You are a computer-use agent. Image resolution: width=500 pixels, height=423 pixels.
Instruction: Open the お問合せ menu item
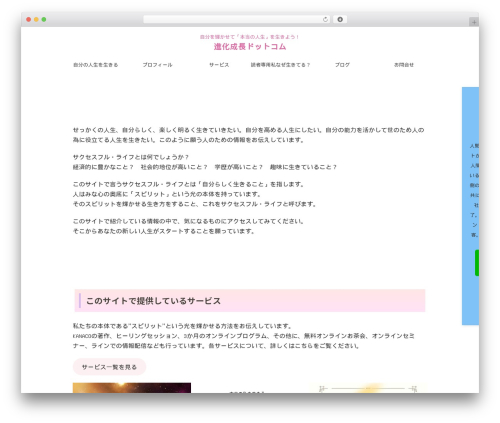pos(404,65)
